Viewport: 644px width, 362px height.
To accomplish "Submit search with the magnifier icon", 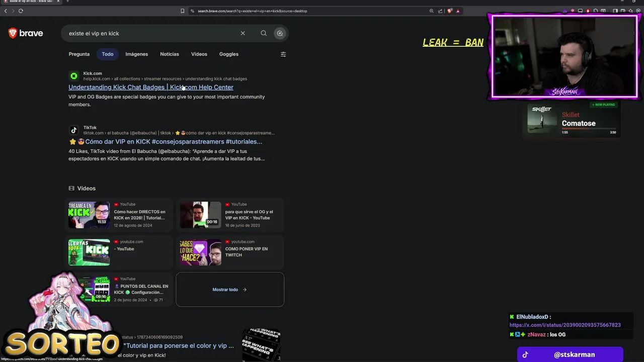I will click(264, 33).
